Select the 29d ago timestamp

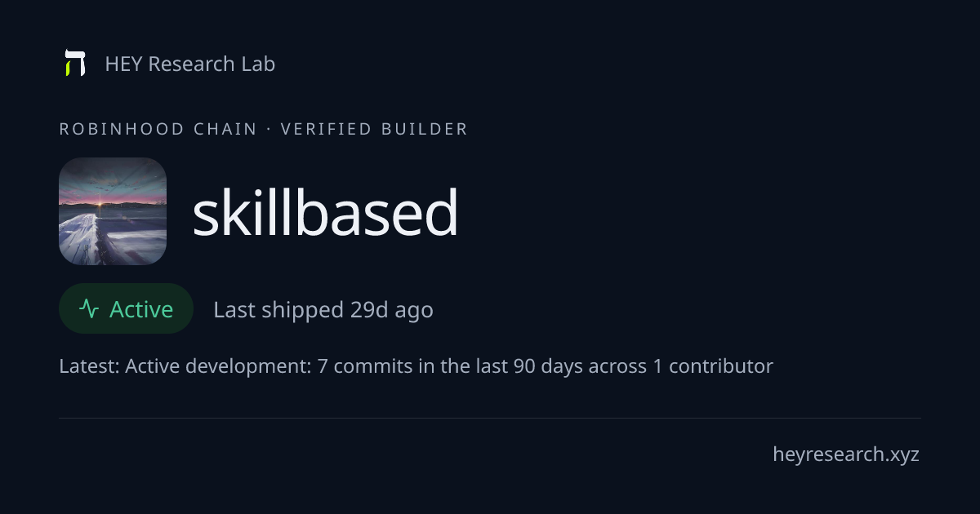(x=392, y=310)
